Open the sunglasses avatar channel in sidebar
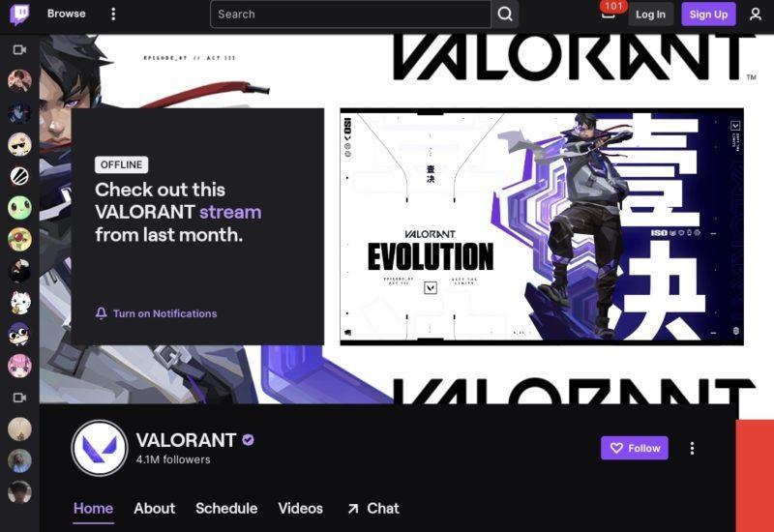774x532 pixels. point(19,144)
